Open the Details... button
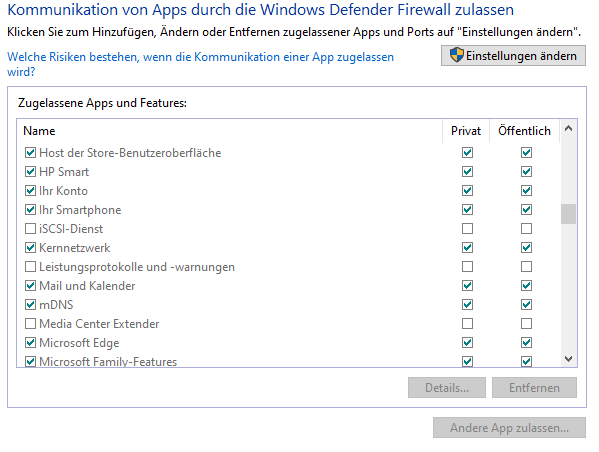Screen dimensions: 599x452 [447, 388]
